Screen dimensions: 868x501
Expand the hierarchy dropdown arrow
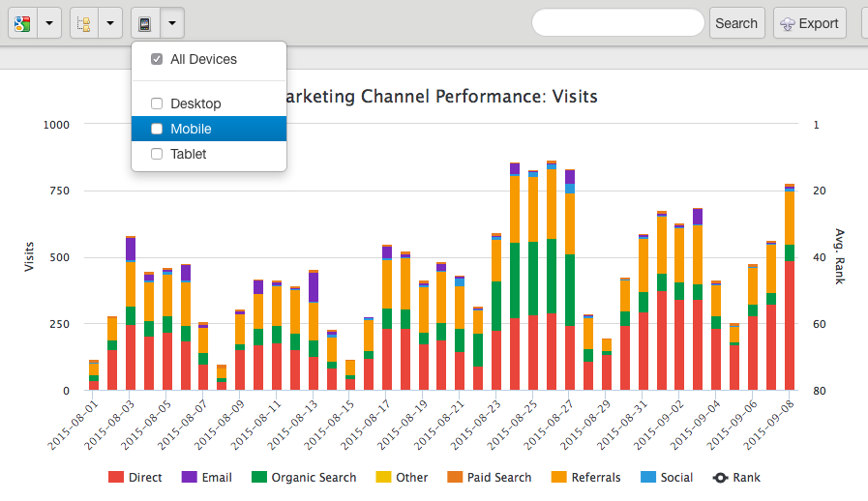click(x=112, y=23)
